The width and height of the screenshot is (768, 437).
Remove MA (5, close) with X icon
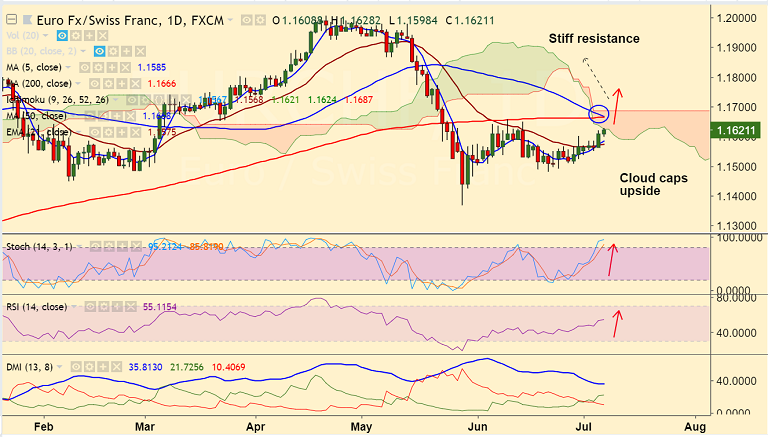[126, 68]
